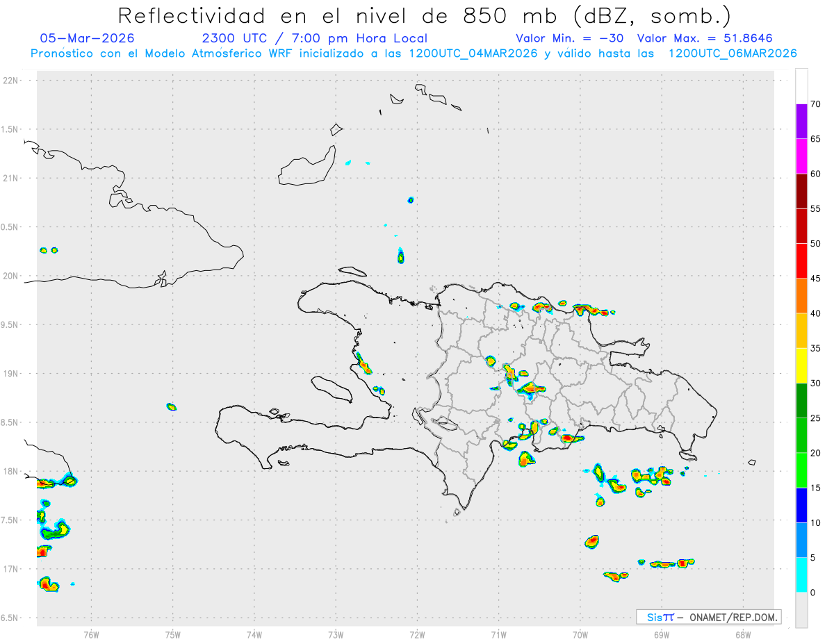Click the date text '05-Mar-2026'

87,38
